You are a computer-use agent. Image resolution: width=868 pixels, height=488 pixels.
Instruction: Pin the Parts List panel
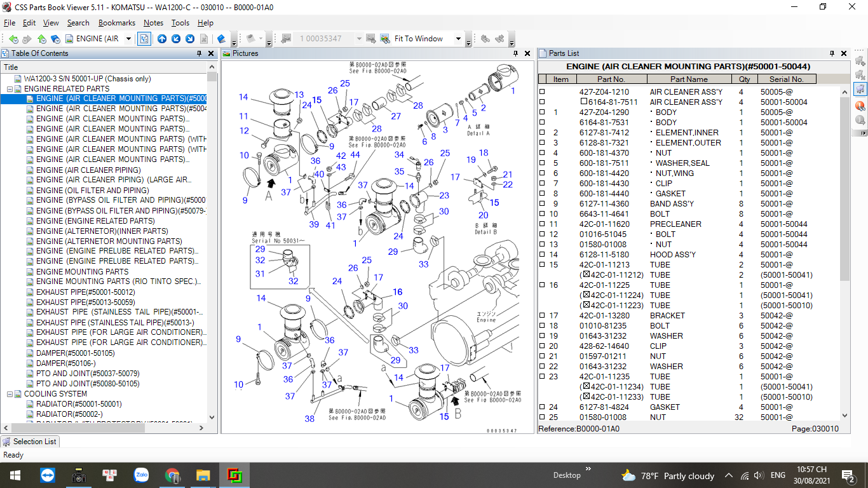pyautogui.click(x=832, y=53)
